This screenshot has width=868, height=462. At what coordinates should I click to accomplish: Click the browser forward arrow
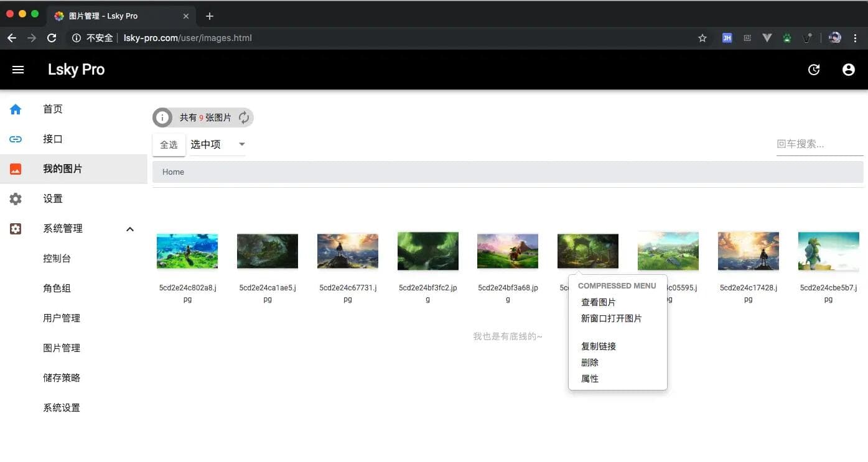pos(32,38)
